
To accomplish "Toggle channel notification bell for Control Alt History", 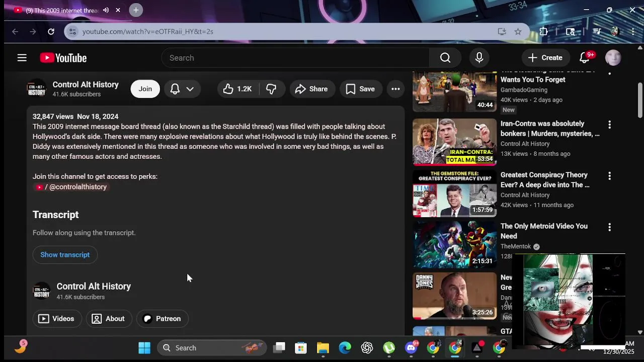I will [175, 89].
